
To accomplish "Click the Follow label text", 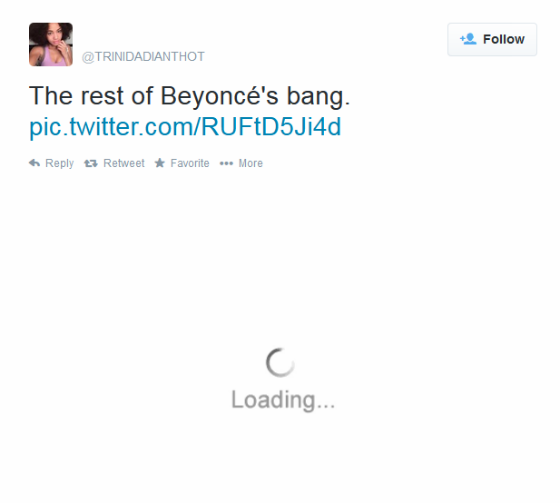I will click(504, 39).
